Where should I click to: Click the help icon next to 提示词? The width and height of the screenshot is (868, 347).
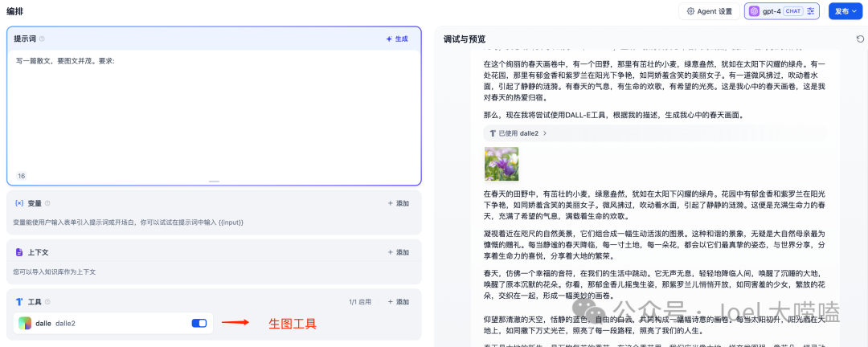click(42, 39)
